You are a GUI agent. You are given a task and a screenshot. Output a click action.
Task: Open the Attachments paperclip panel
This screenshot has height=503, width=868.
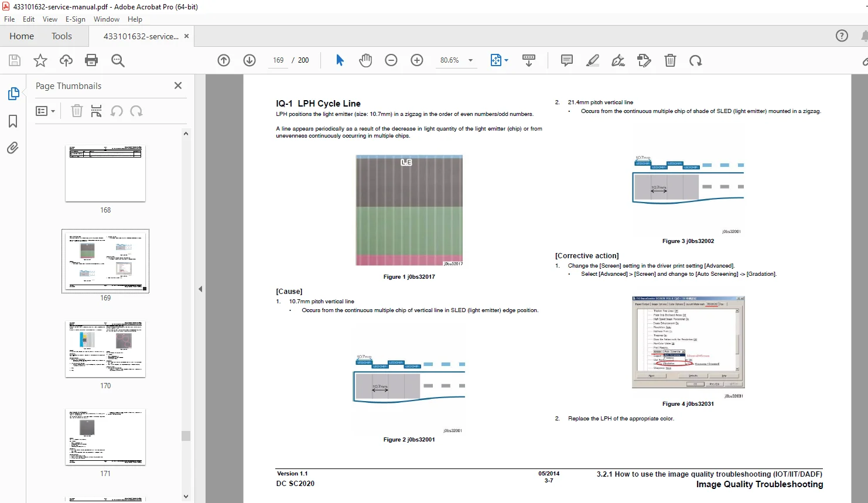13,148
